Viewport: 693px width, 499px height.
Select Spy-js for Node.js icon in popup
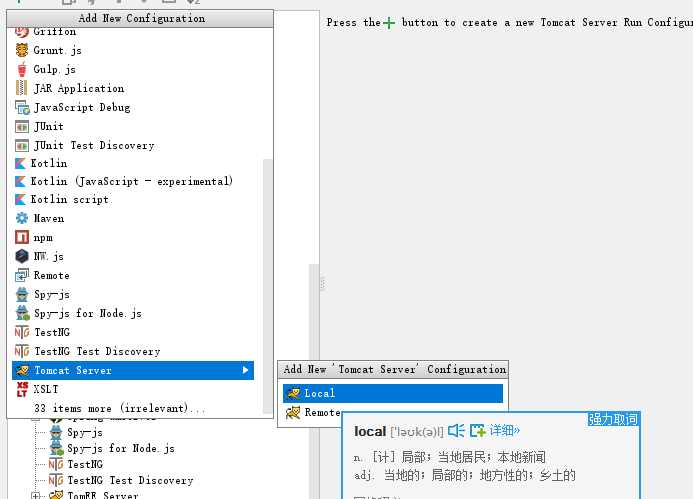(x=22, y=313)
